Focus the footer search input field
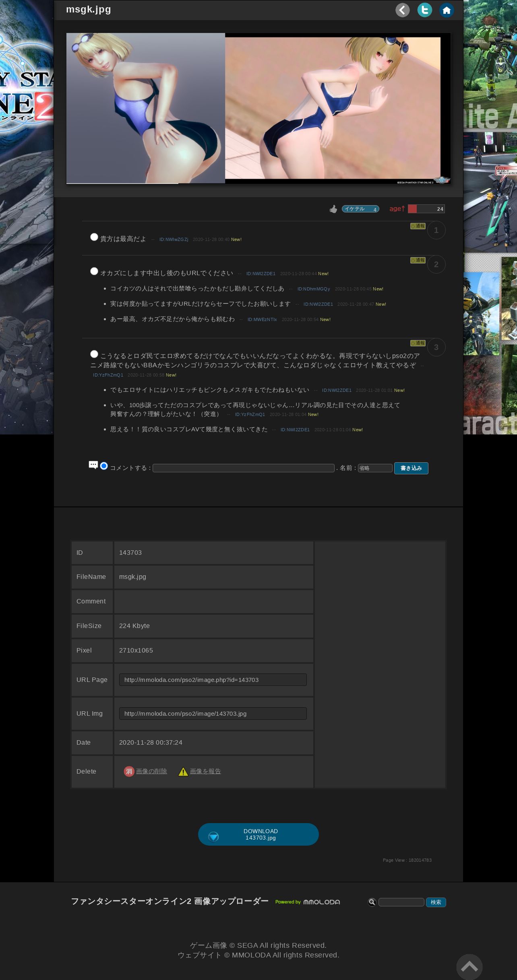The width and height of the screenshot is (517, 980). (401, 902)
